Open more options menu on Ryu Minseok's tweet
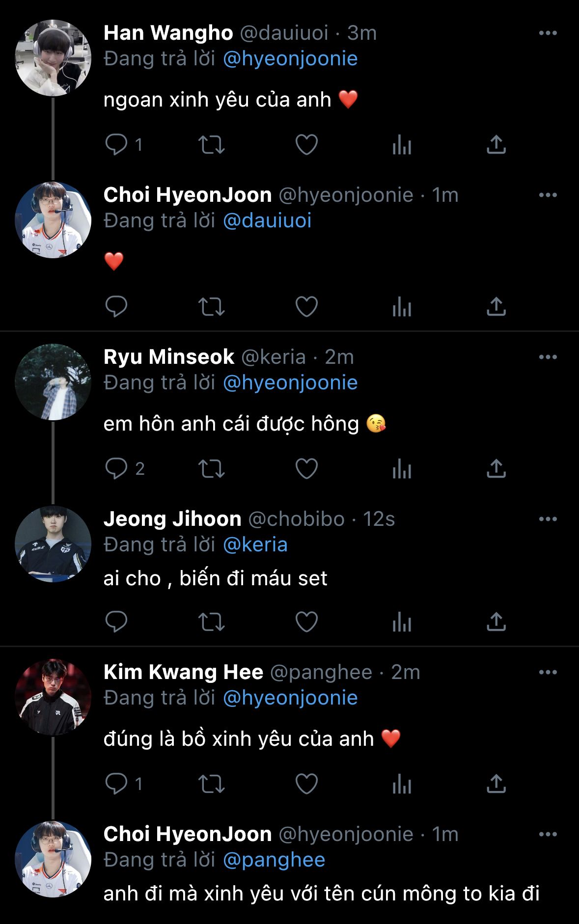579x924 pixels. click(548, 357)
